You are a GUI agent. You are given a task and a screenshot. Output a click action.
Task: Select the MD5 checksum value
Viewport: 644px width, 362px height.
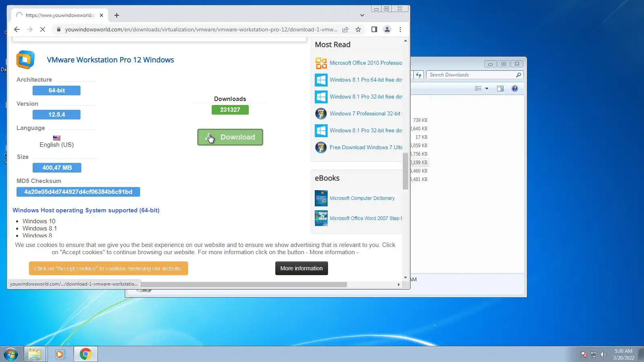[x=78, y=192]
